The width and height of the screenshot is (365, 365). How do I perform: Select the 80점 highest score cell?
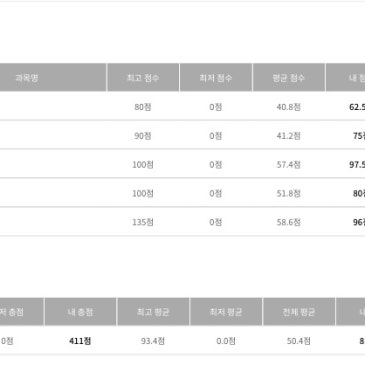[143, 107]
